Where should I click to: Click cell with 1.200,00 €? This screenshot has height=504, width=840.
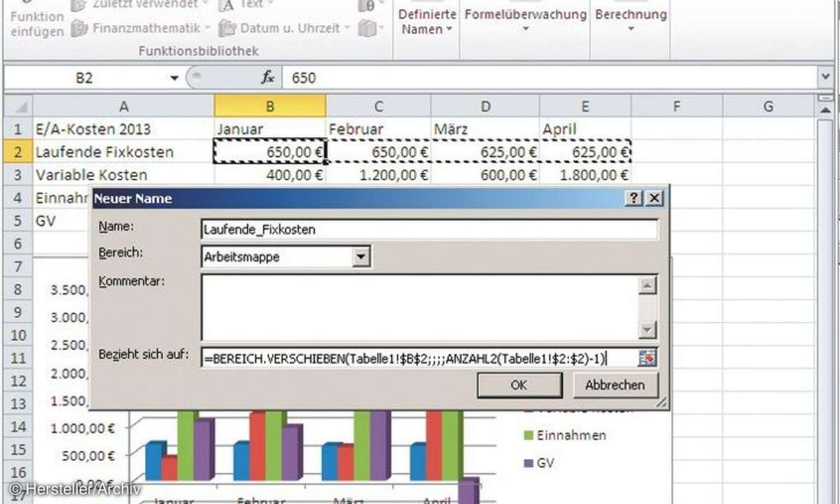tap(378, 174)
